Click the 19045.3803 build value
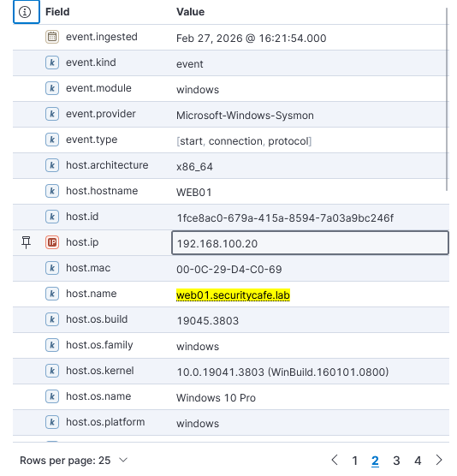 208,321
